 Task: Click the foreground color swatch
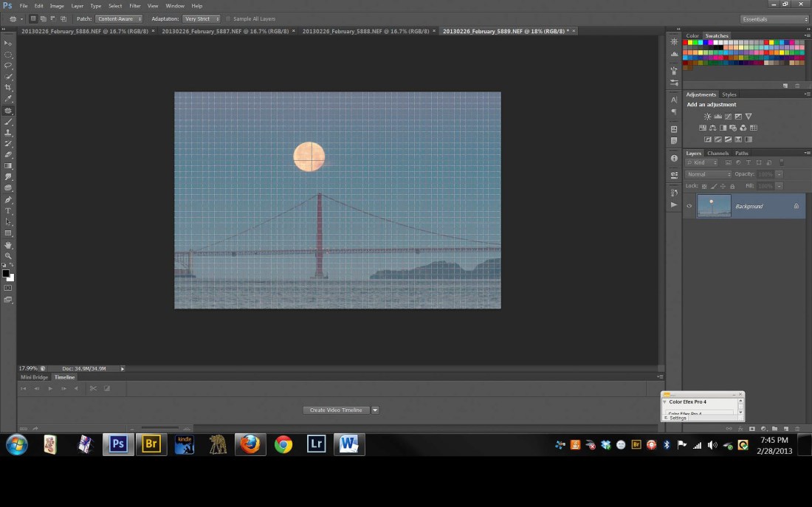pos(6,273)
